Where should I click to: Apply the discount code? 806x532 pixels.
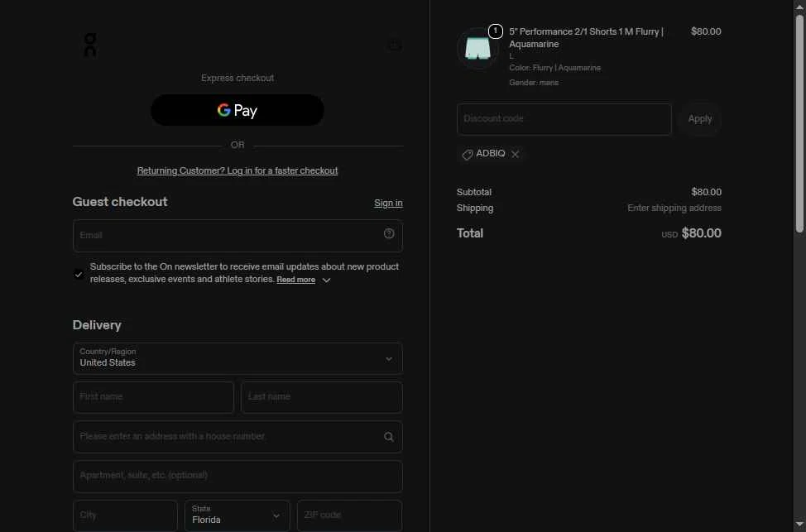tap(699, 119)
